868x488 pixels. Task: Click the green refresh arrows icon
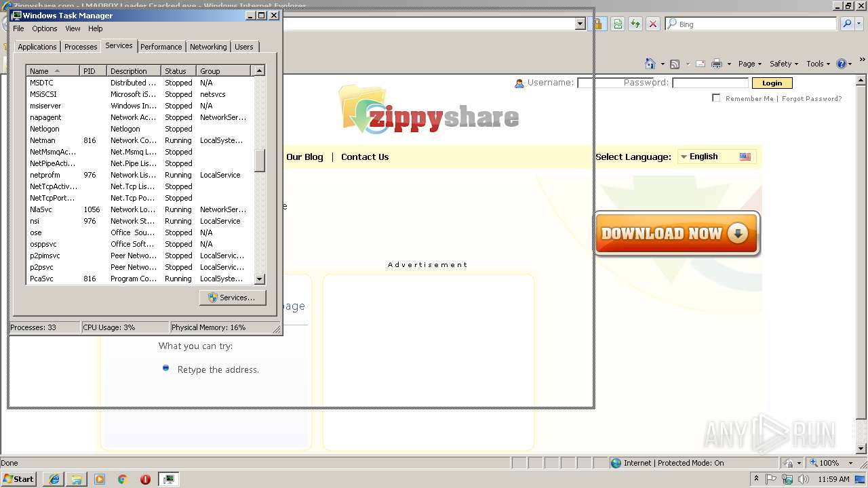[635, 24]
